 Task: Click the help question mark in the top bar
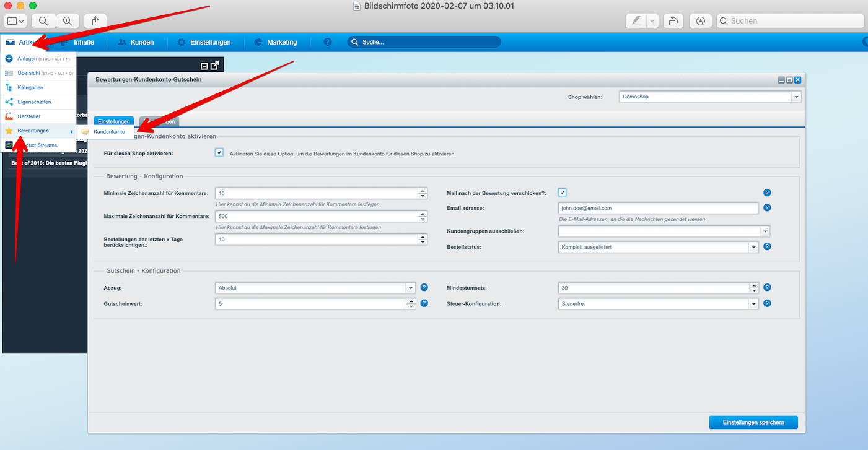click(x=328, y=42)
